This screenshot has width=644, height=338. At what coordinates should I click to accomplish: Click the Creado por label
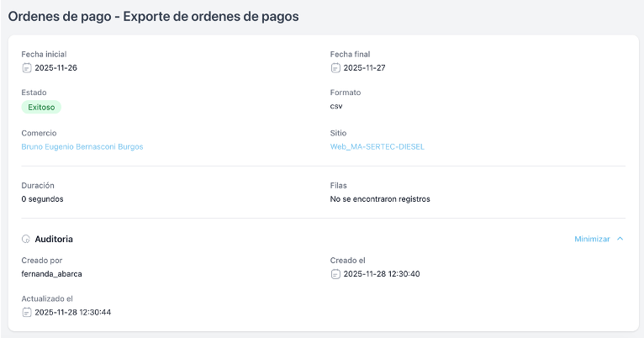coord(42,261)
